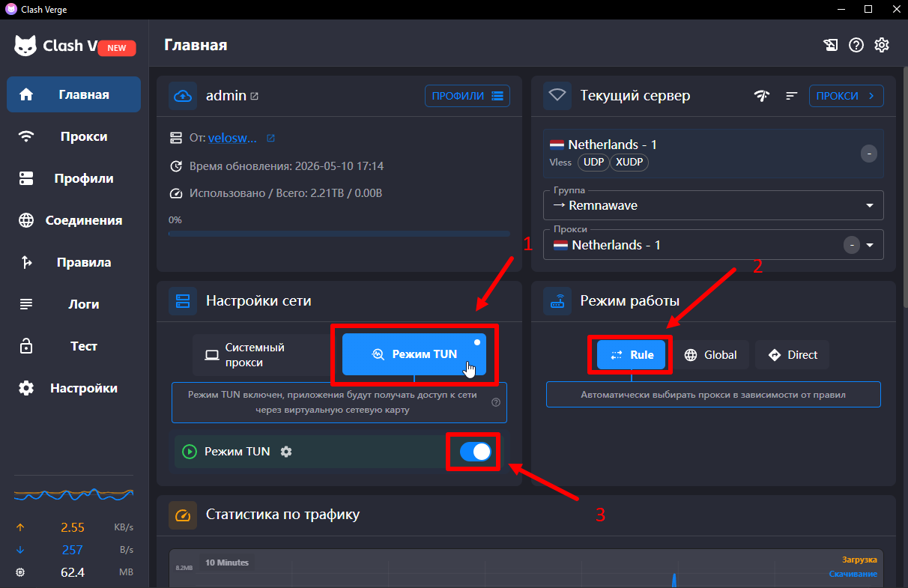Click the ПРОФИЛИ button
This screenshot has height=588, width=908.
(x=467, y=96)
